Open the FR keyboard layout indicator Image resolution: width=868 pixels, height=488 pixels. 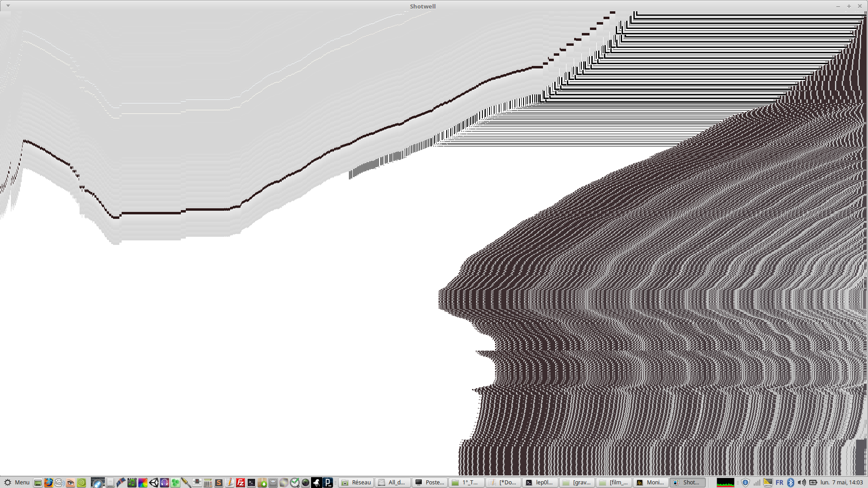click(x=779, y=482)
